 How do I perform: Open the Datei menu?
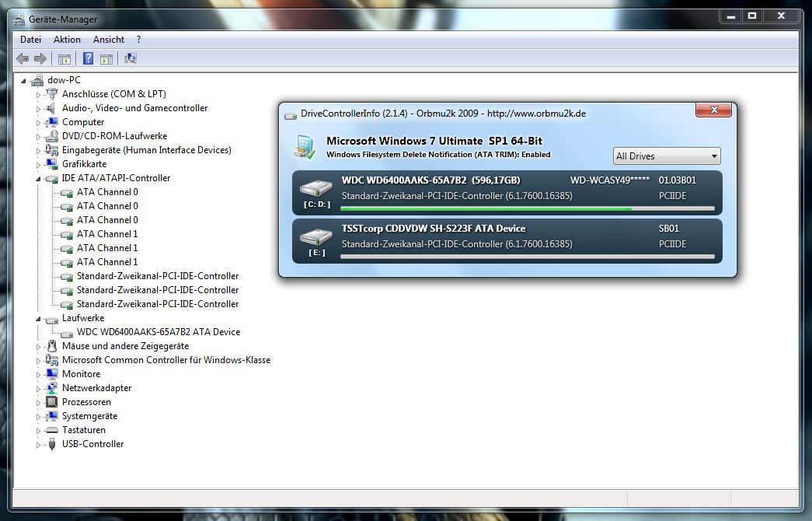30,40
